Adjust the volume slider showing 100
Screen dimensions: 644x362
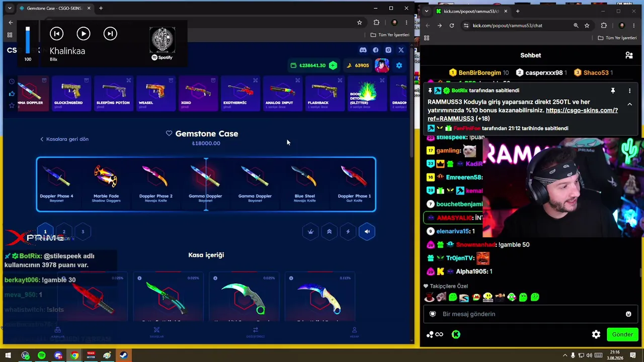coord(28,40)
